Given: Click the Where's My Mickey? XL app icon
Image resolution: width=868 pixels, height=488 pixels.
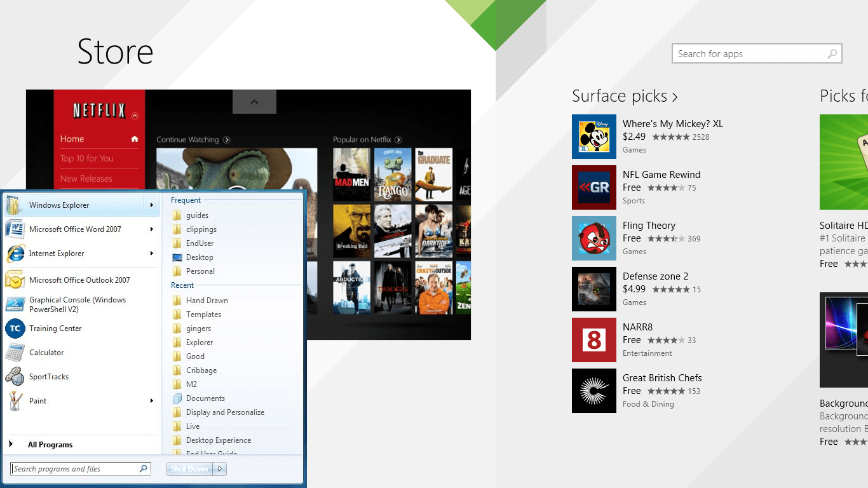Looking at the screenshot, I should [x=594, y=137].
